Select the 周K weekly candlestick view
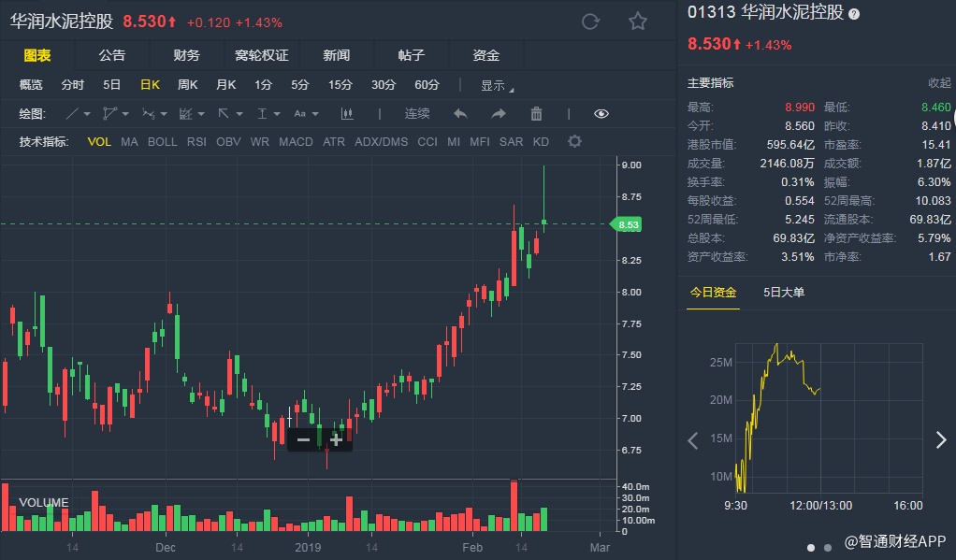Image resolution: width=956 pixels, height=560 pixels. [187, 85]
